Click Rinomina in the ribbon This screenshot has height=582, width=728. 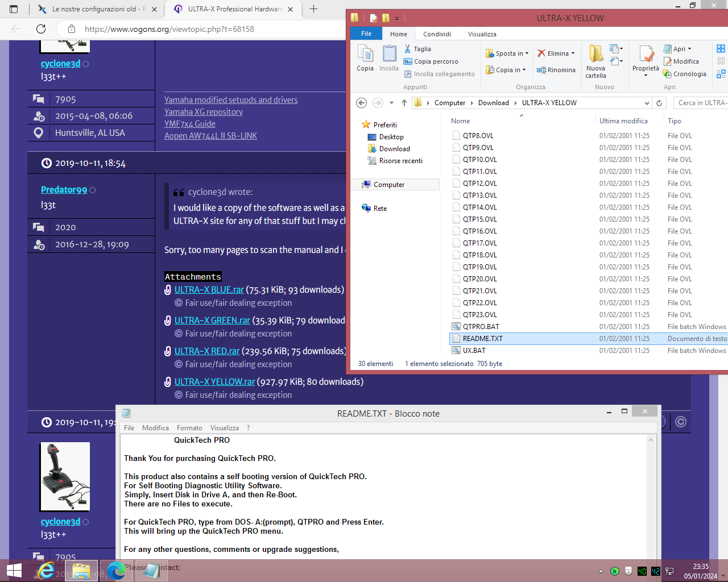click(556, 70)
